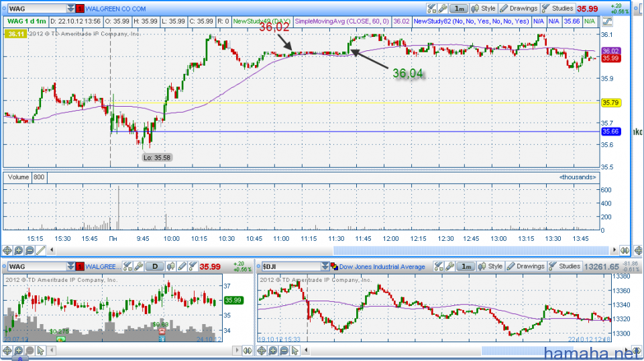Viewport: 644px width, 361px height.
Task: Select SimpleMovingAvg (CLOSE, 60, 0) study label
Action: 341,21
